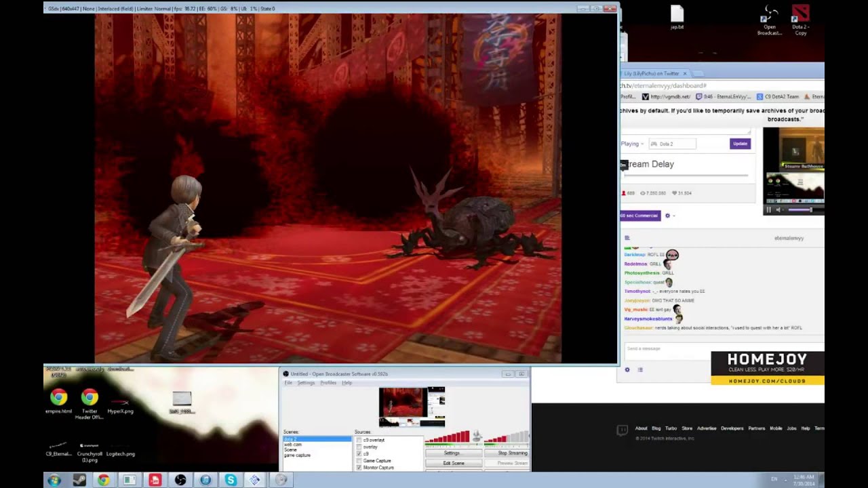Disable the c9 source checkbox
The image size is (868, 488).
[359, 454]
